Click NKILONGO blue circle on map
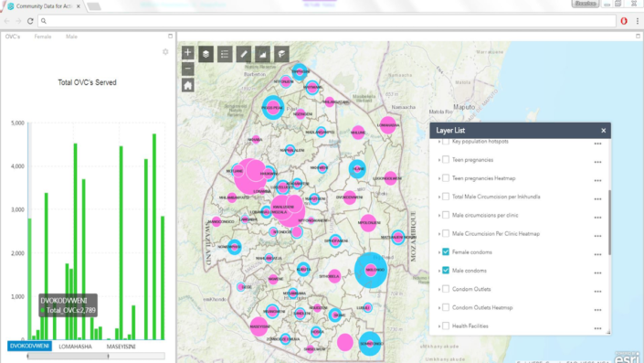The height and width of the screenshot is (363, 644). point(371,270)
